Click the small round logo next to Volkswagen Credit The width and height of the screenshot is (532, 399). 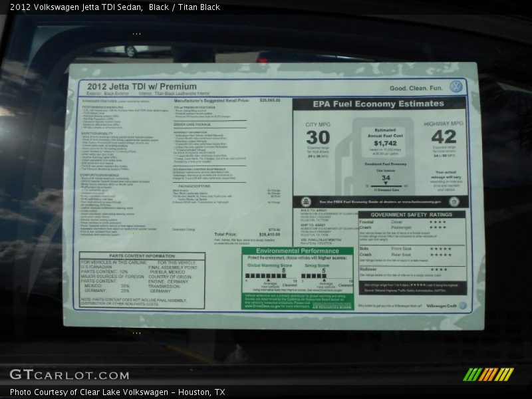pos(463,305)
